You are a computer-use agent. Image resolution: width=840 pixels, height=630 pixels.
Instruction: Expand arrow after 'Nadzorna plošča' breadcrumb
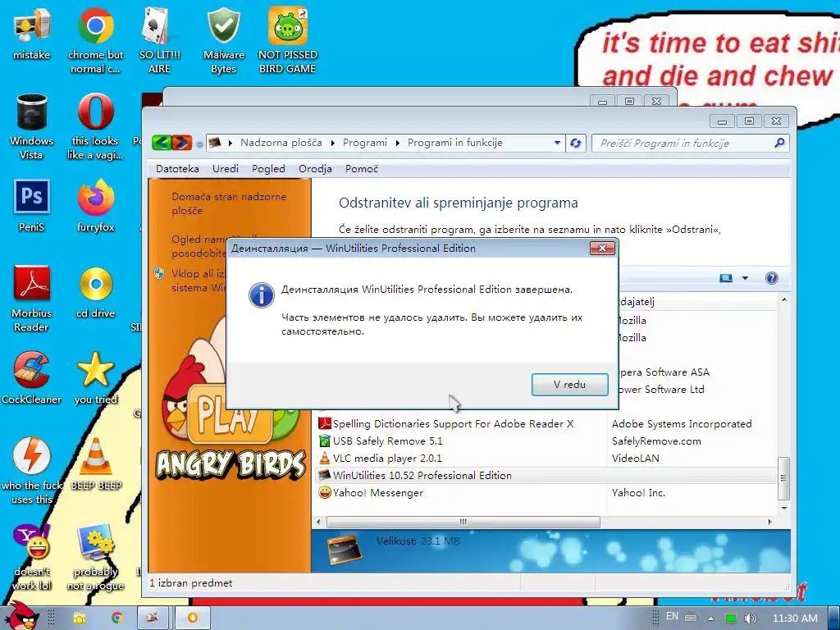tap(333, 143)
